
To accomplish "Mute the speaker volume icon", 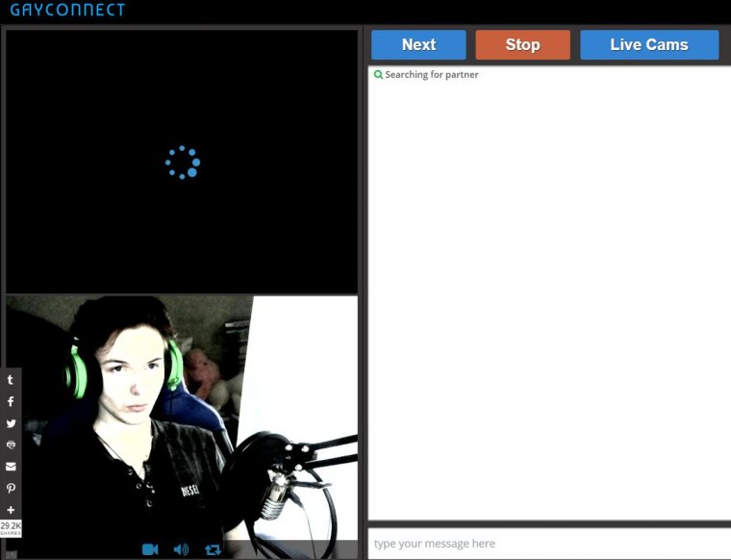I will point(181,549).
